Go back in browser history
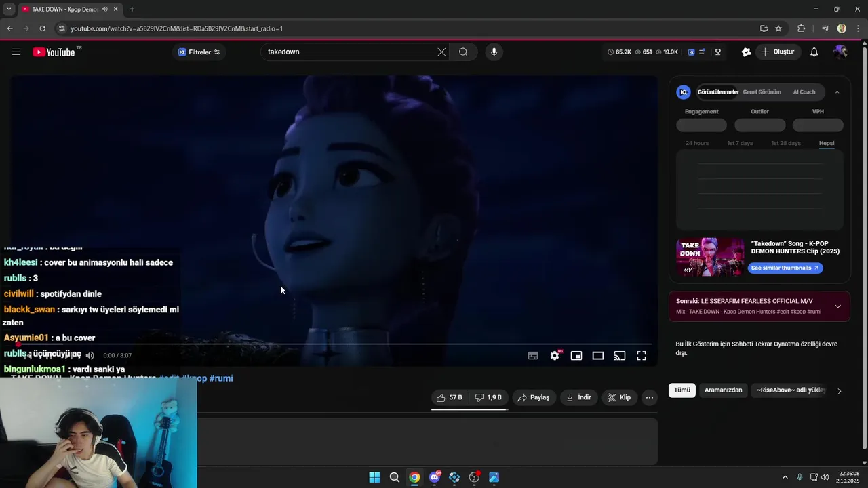The image size is (868, 488). point(9,28)
